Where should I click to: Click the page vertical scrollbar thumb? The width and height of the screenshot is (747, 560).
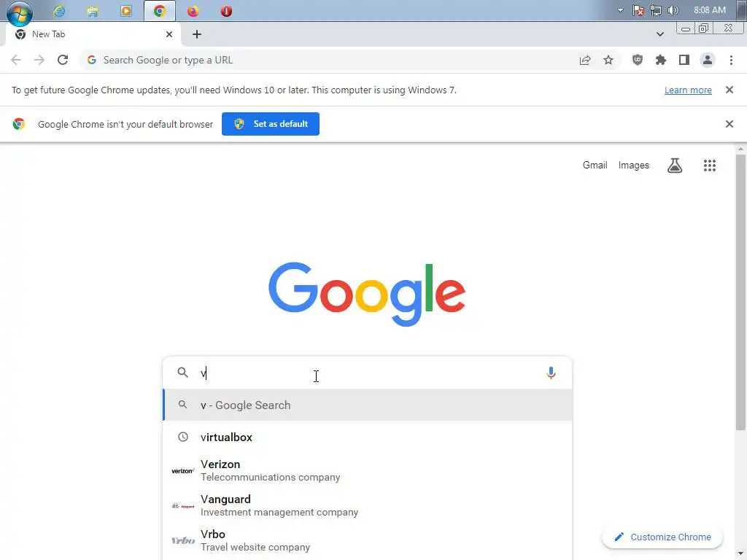[x=740, y=292]
